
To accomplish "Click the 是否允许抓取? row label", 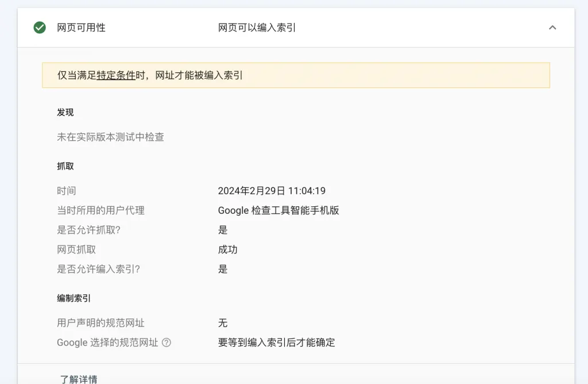I will 92,230.
